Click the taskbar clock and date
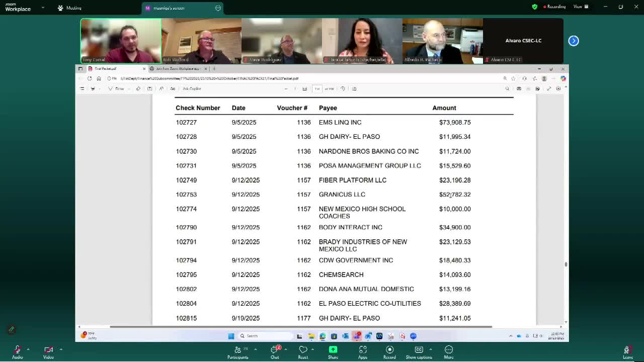Image resolution: width=644 pixels, height=362 pixels. coord(555,335)
